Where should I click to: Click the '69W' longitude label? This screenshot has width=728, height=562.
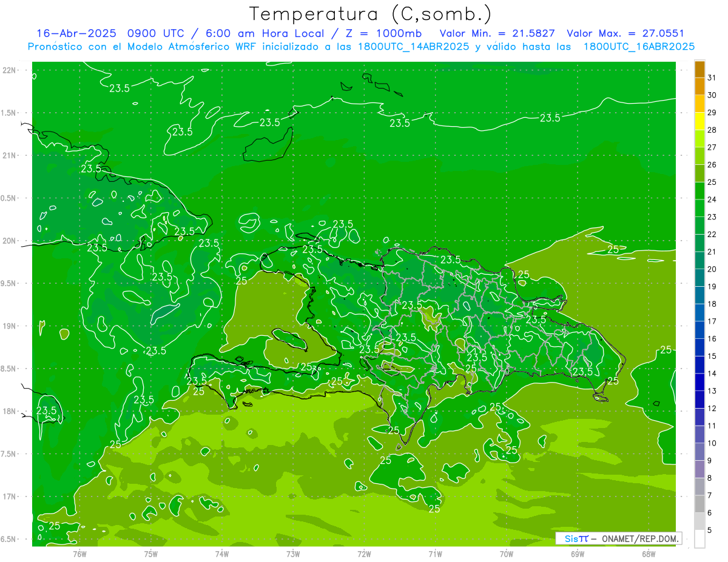578,554
